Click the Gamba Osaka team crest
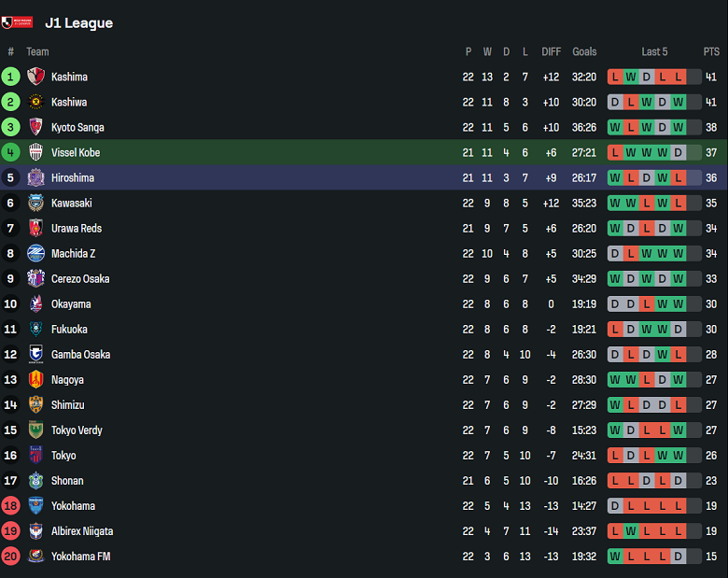The width and height of the screenshot is (728, 578). 36,354
